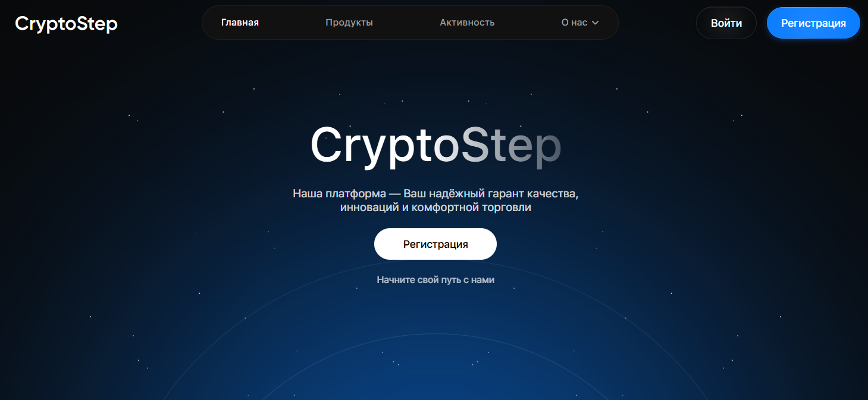Click the blue Регистрация button in header
The image size is (868, 400).
(813, 23)
